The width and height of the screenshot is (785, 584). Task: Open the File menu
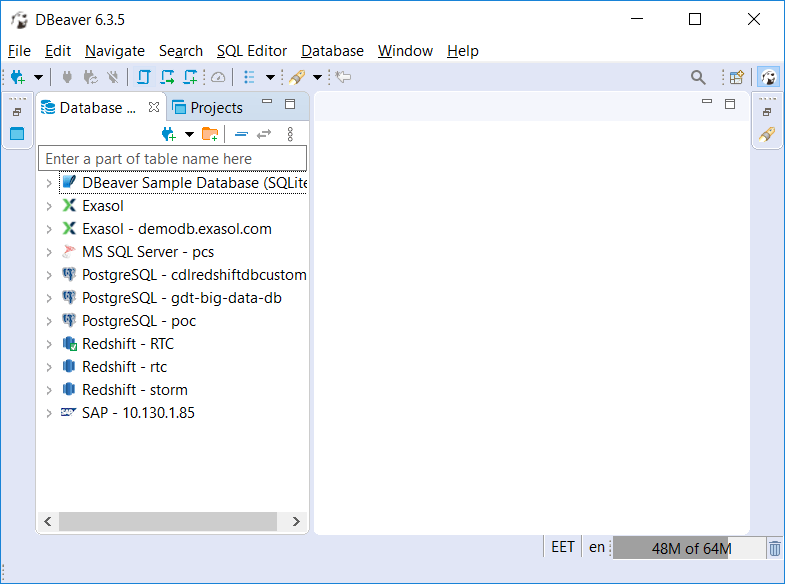[20, 51]
